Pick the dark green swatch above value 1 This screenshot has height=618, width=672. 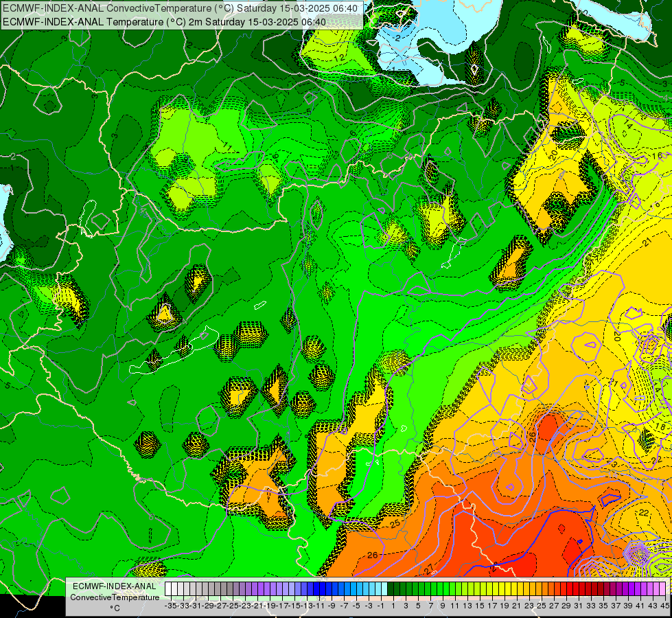pyautogui.click(x=391, y=589)
